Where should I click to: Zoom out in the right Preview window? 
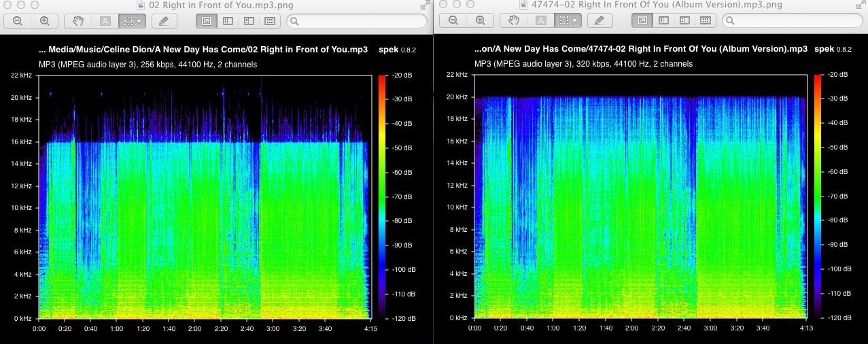point(453,20)
